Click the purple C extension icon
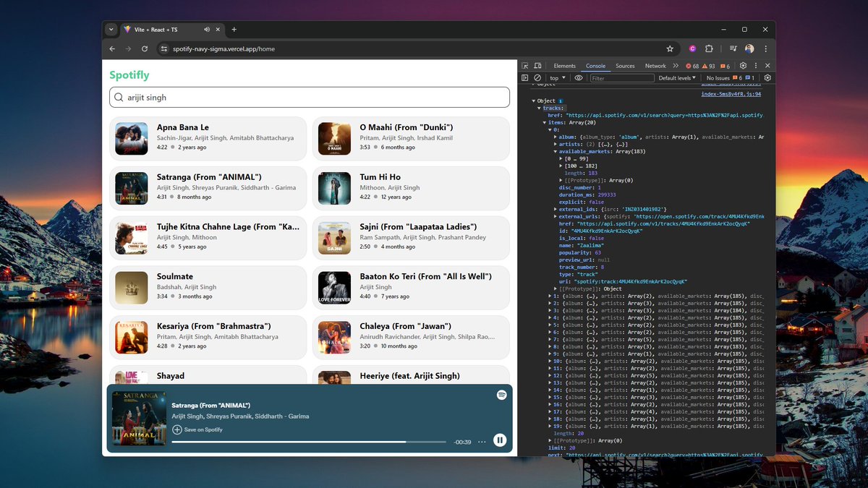 tap(692, 48)
